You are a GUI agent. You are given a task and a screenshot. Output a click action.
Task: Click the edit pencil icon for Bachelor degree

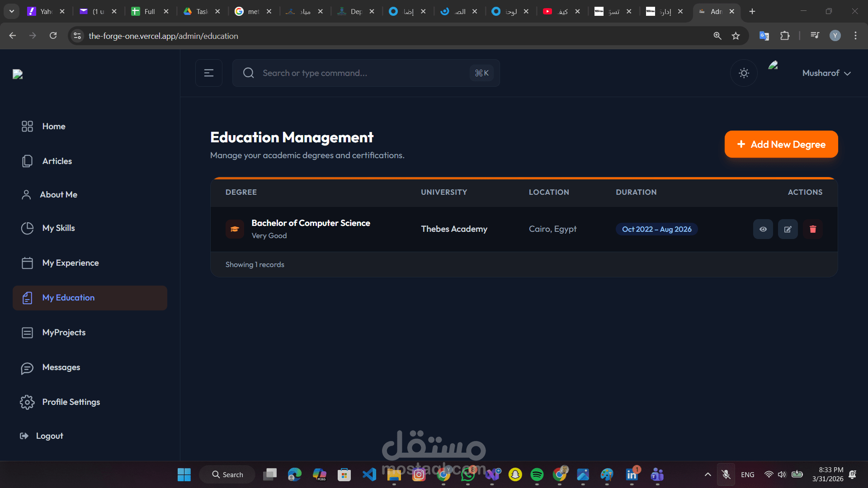tap(788, 229)
